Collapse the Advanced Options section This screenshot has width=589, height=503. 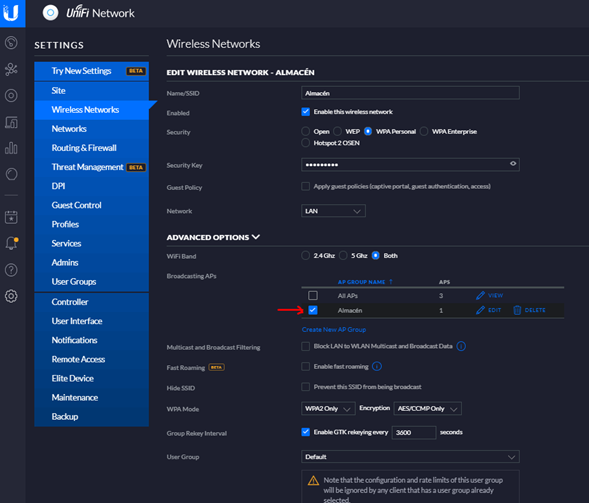point(213,237)
